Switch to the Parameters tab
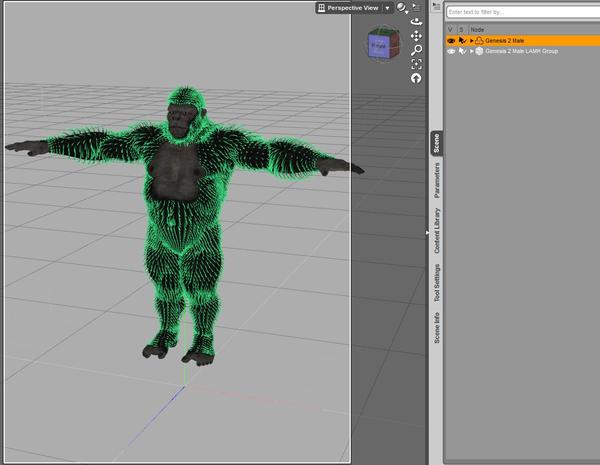The width and height of the screenshot is (600, 465). pos(437,180)
